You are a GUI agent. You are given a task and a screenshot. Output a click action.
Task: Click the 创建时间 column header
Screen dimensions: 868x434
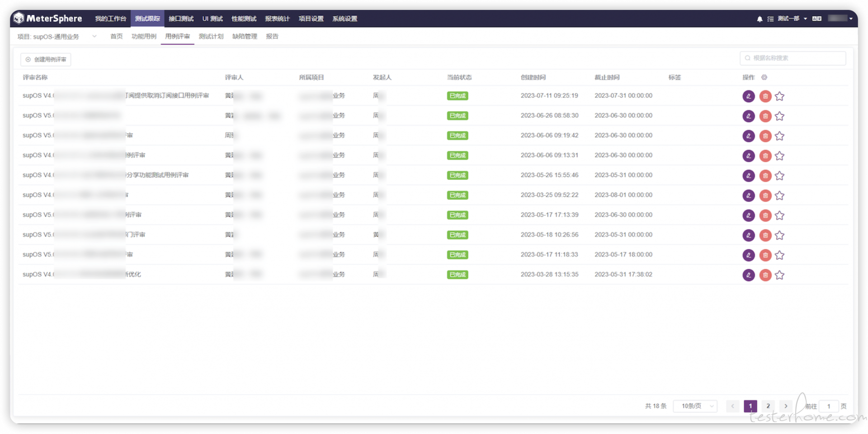pos(533,77)
